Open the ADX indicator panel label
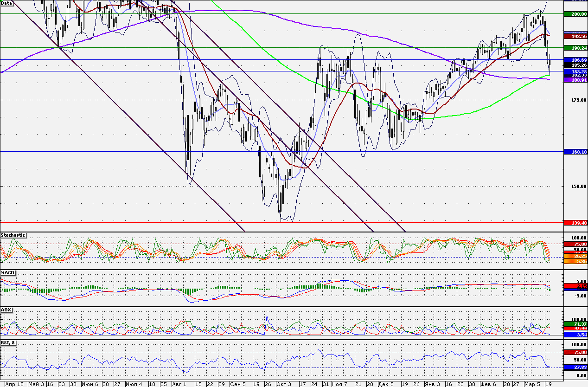Screen dimensions: 588x387 coord(6,310)
